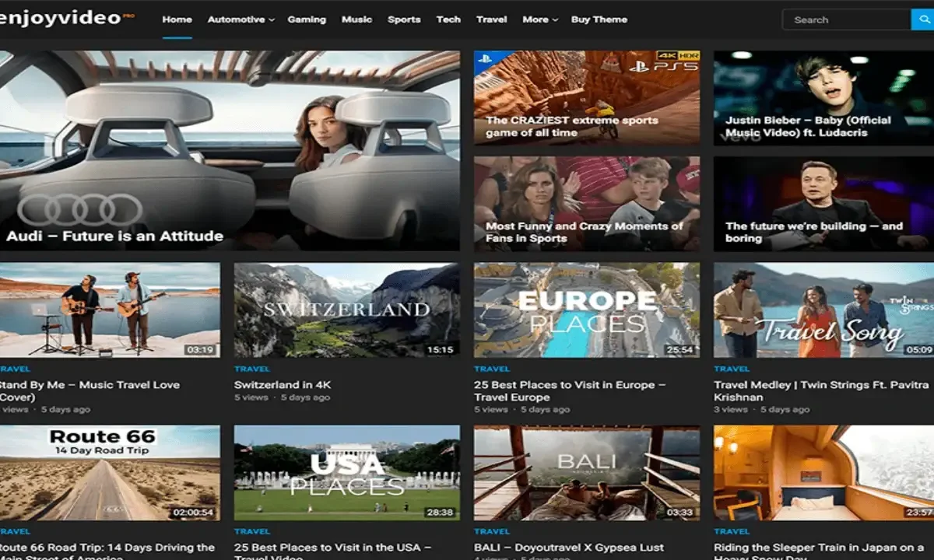Image resolution: width=934 pixels, height=560 pixels.
Task: Open the Gaming menu item
Action: tap(307, 19)
